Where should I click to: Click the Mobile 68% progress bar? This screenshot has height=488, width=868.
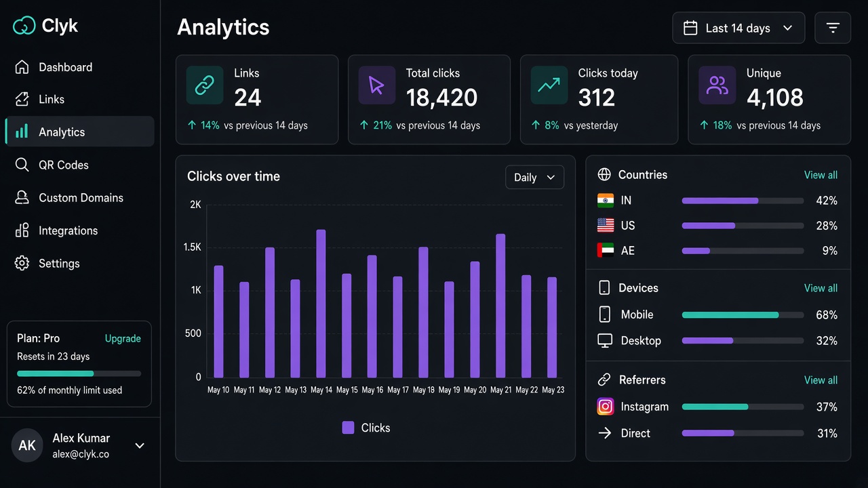743,315
